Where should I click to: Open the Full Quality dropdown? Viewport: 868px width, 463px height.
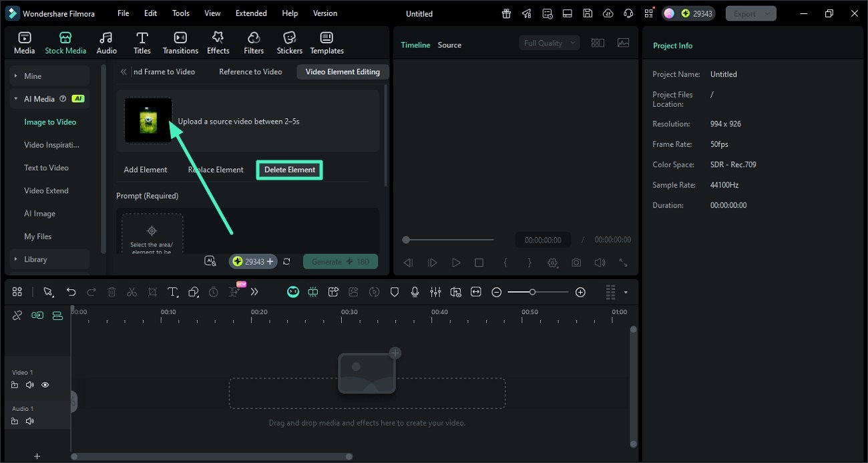549,43
